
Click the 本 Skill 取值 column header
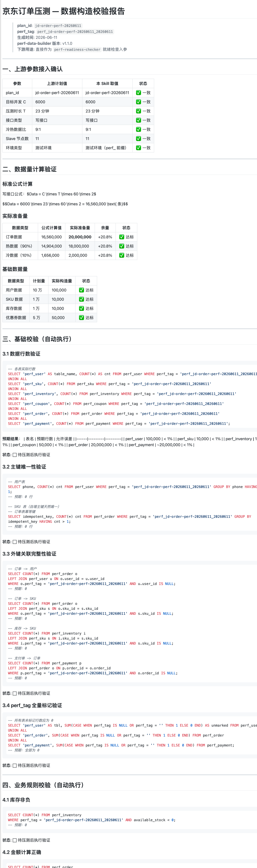point(107,84)
